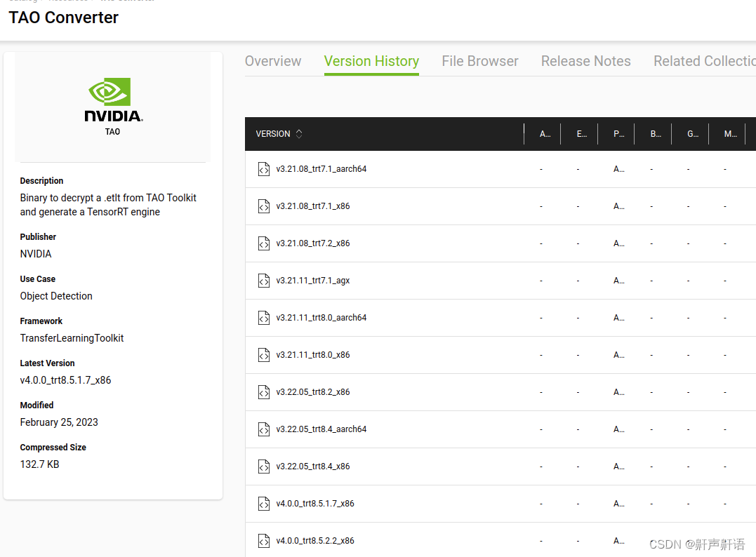Image resolution: width=756 pixels, height=557 pixels.
Task: Click the 132.7 KB compressed size value
Action: (39, 464)
